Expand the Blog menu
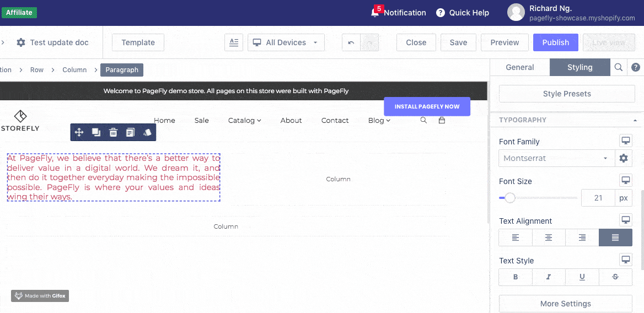 pos(379,120)
